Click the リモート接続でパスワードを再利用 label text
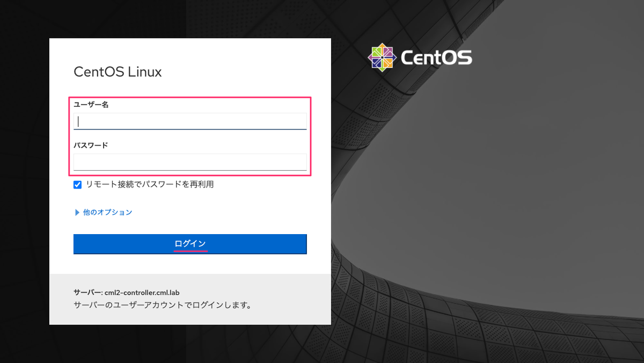Screen dimensions: 644x363 (150, 185)
